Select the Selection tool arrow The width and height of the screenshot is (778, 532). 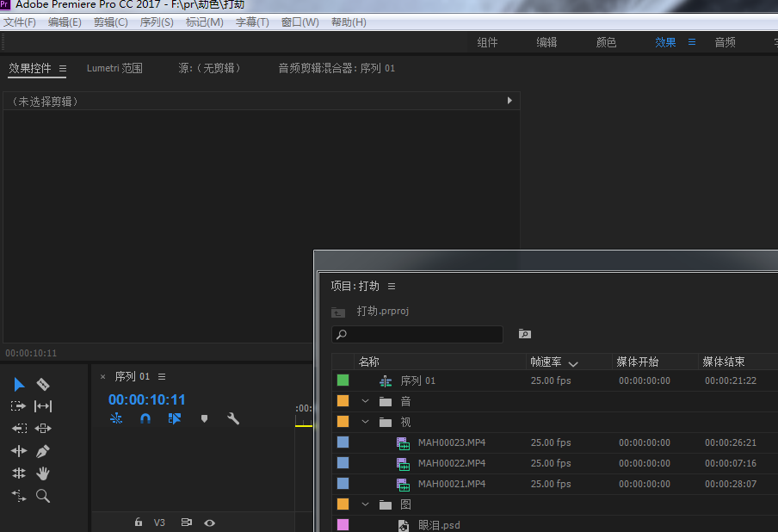pos(19,384)
